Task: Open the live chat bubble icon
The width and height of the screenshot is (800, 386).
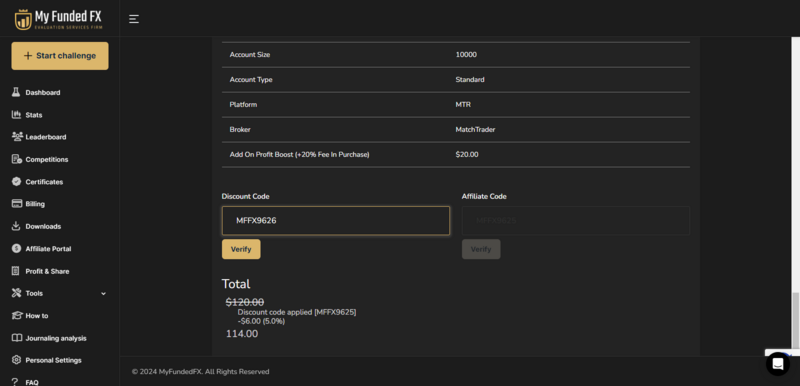Action: [778, 364]
